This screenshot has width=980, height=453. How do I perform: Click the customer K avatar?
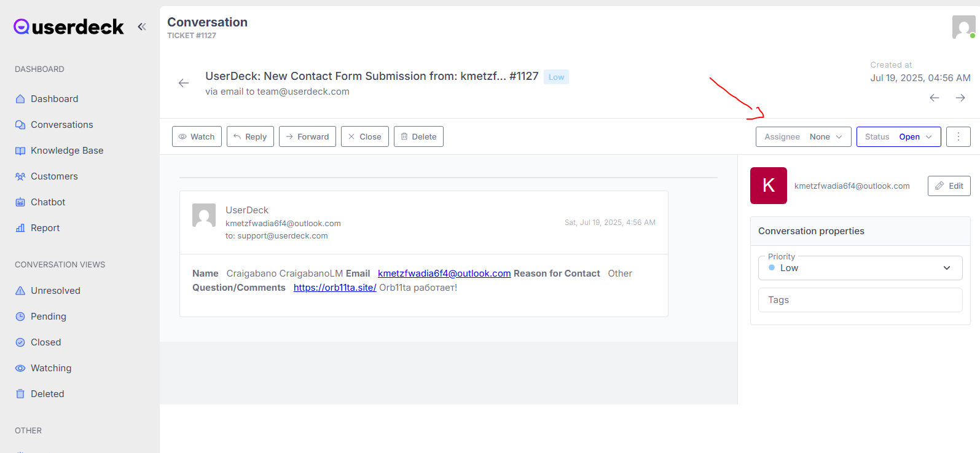tap(769, 186)
